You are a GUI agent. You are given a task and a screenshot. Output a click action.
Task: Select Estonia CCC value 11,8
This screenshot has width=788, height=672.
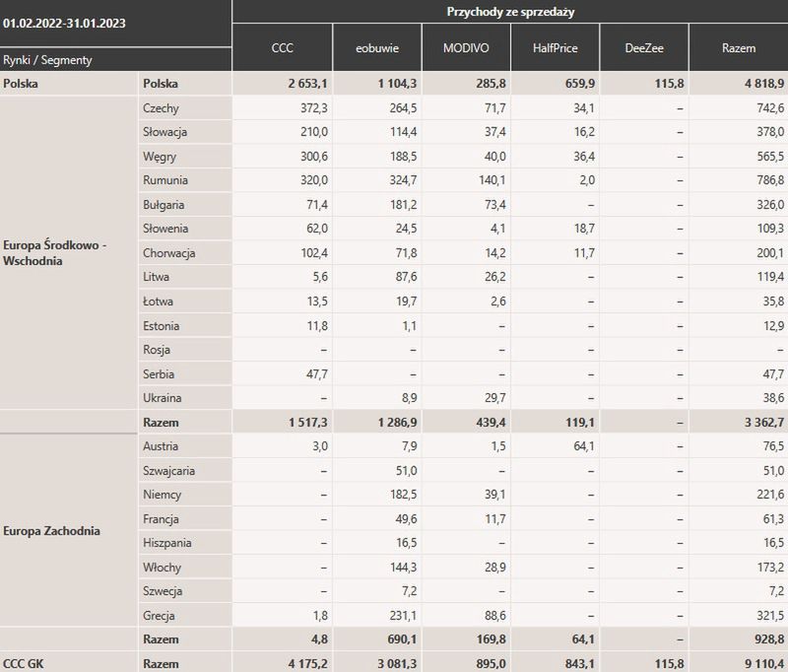click(x=317, y=326)
